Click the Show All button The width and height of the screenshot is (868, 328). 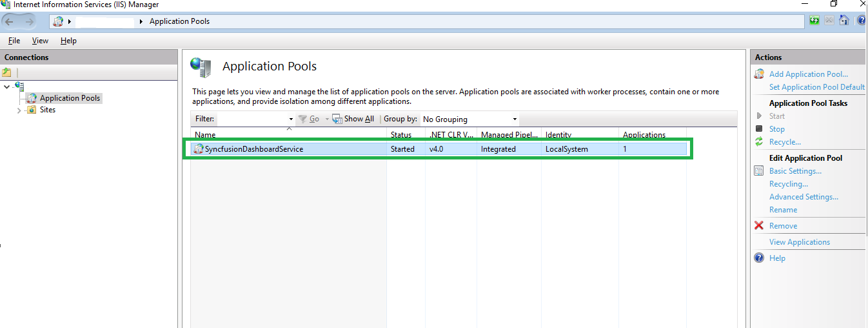(x=353, y=119)
